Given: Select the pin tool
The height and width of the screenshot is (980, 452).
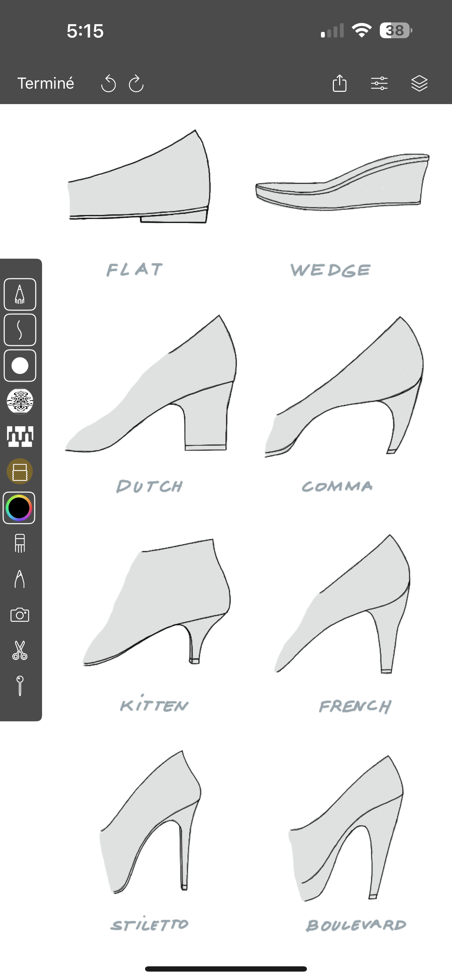Looking at the screenshot, I should [20, 686].
